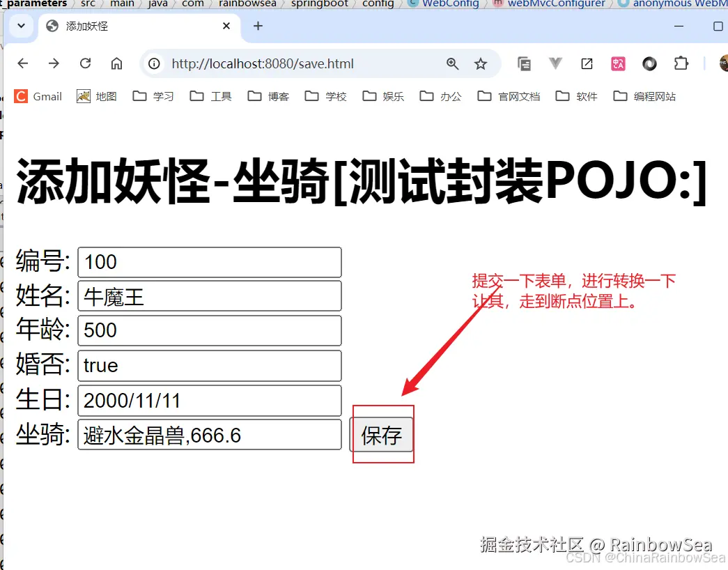This screenshot has height=570, width=728.
Task: Click the Chrome profile avatar
Action: (x=722, y=63)
